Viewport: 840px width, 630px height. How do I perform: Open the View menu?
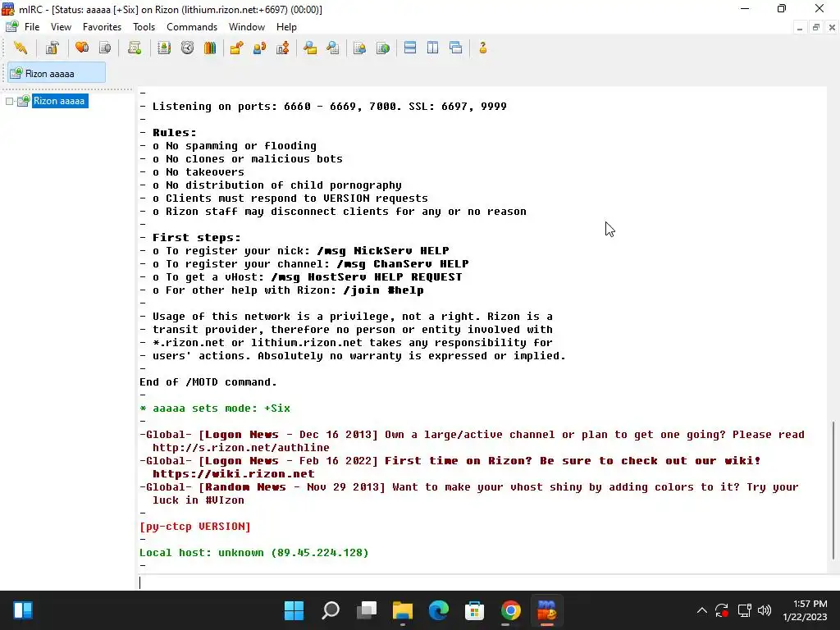61,27
